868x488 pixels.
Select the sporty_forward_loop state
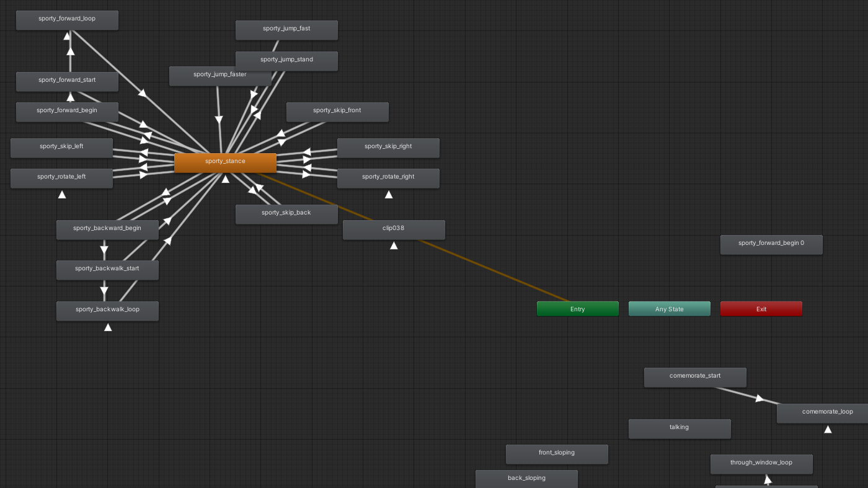(67, 20)
